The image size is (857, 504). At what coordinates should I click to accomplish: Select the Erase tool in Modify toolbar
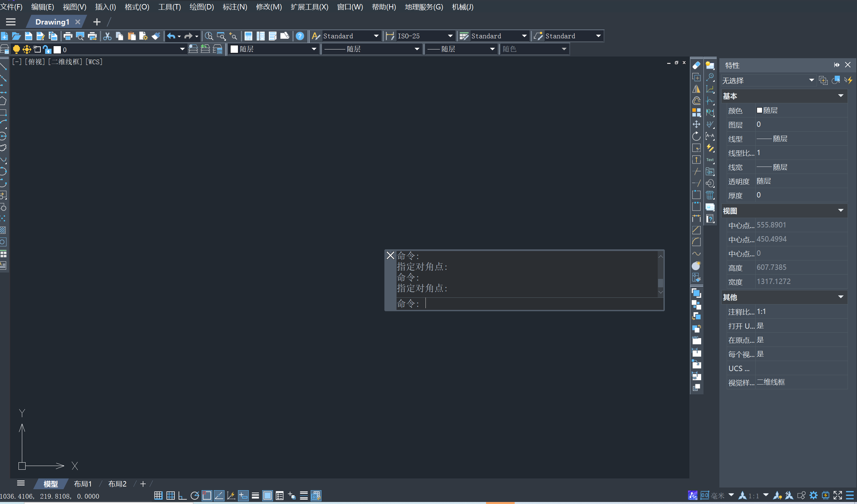696,65
